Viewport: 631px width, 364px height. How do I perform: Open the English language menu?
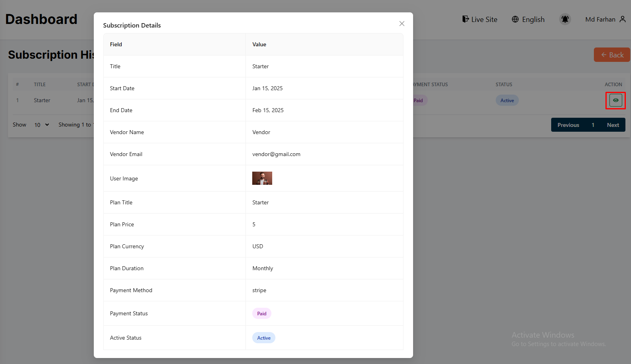[533, 19]
